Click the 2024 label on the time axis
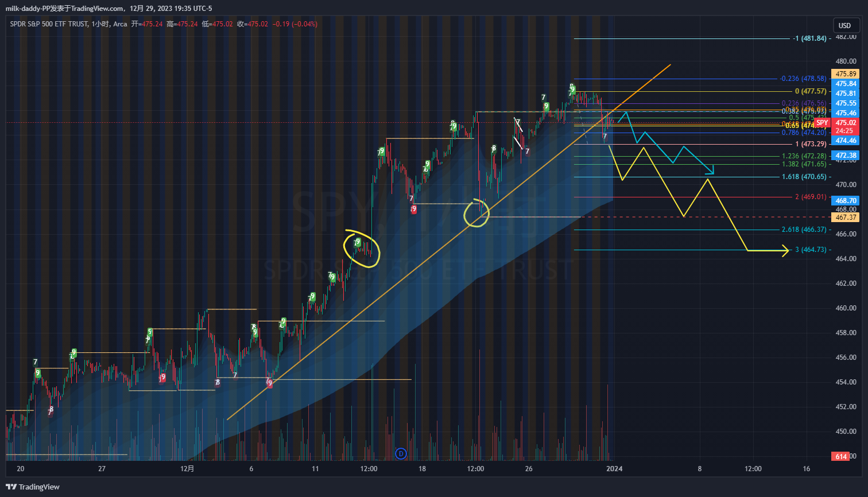Viewport: 868px width, 497px height. pos(614,469)
